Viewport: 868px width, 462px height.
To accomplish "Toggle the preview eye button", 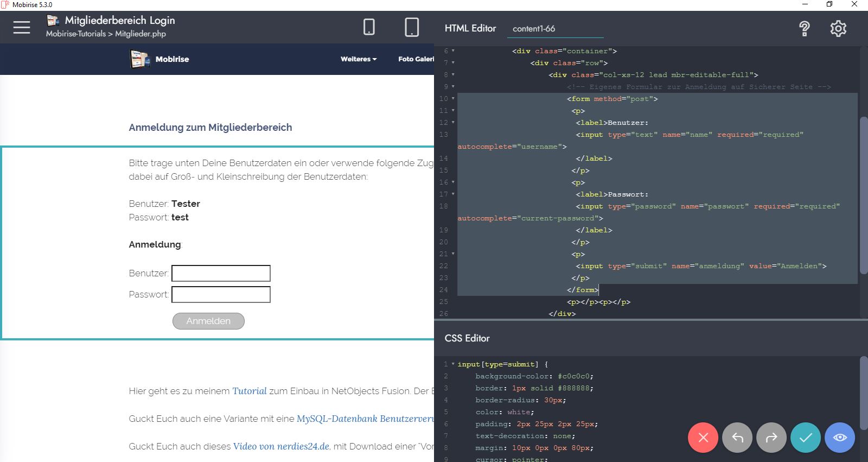I will click(x=840, y=438).
